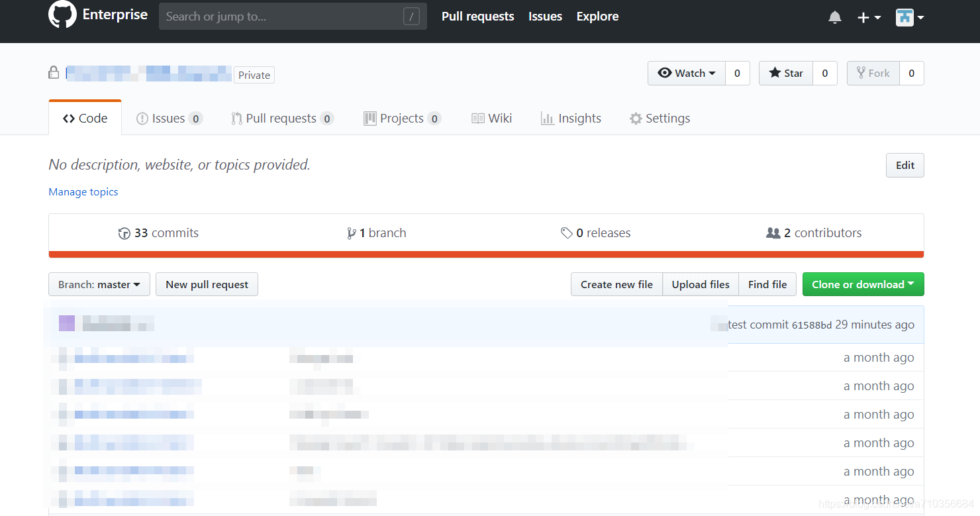This screenshot has width=980, height=516.
Task: Click the branch icon next to 1 branch
Action: pos(352,232)
